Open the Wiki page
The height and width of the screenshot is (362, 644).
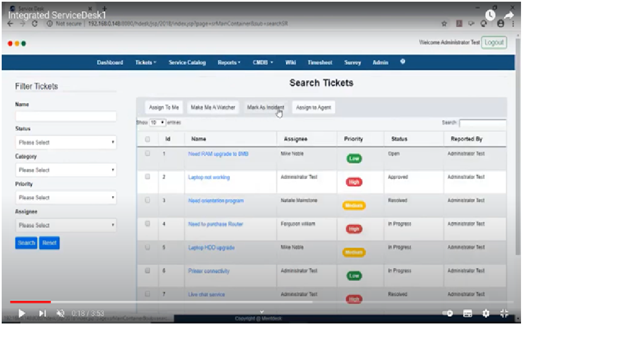pyautogui.click(x=290, y=63)
